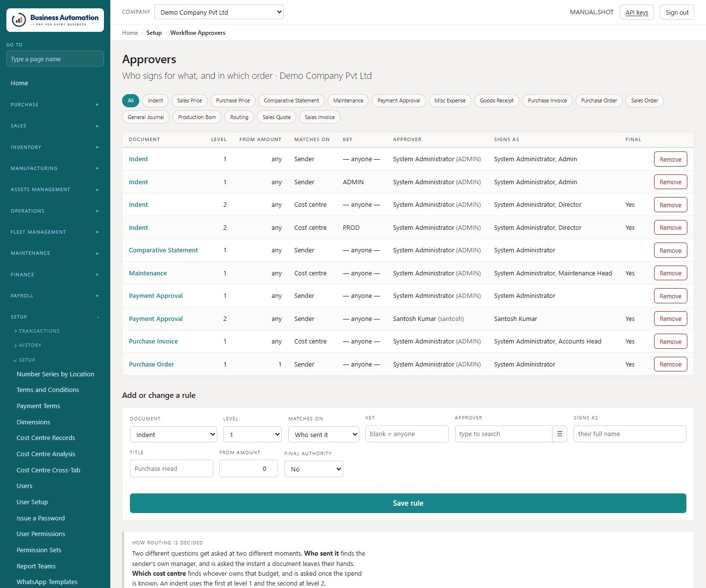706x588 pixels.
Task: Click Sign out
Action: tap(677, 12)
